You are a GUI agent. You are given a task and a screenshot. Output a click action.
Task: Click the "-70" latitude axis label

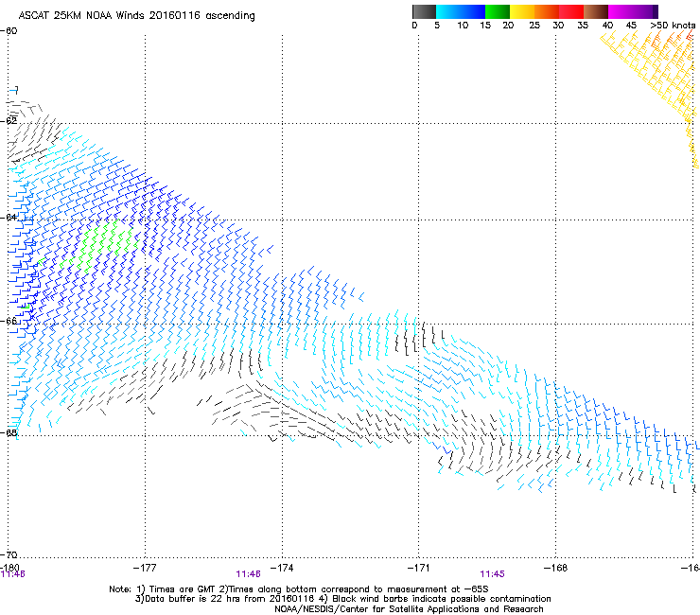click(x=9, y=554)
